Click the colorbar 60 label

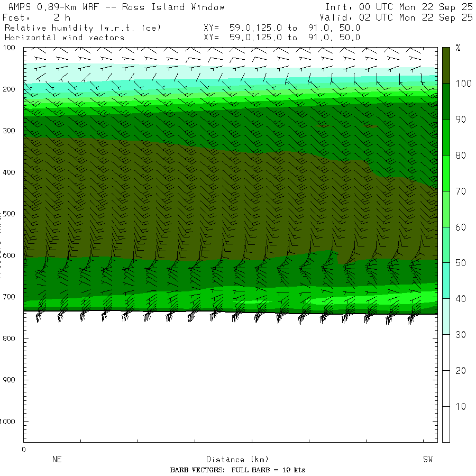point(461,227)
